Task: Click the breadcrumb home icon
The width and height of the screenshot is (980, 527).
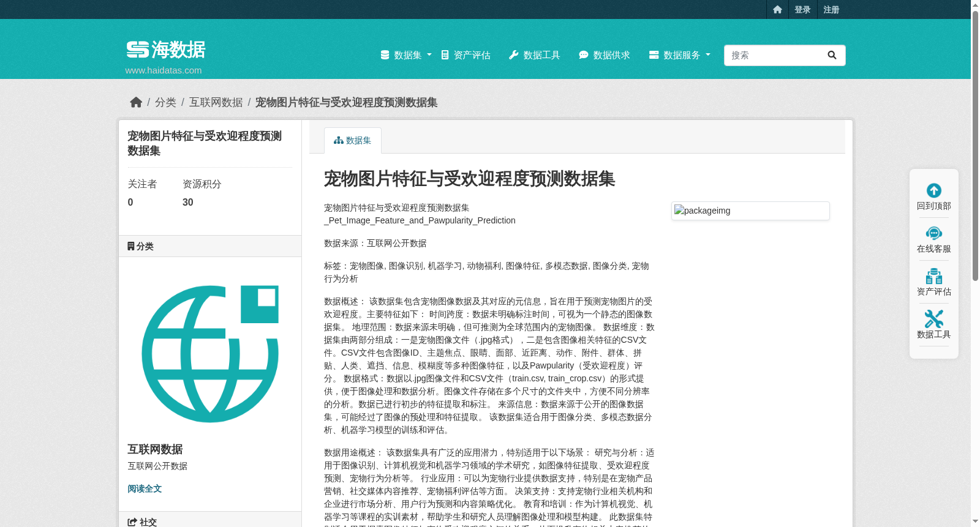Action: [136, 102]
